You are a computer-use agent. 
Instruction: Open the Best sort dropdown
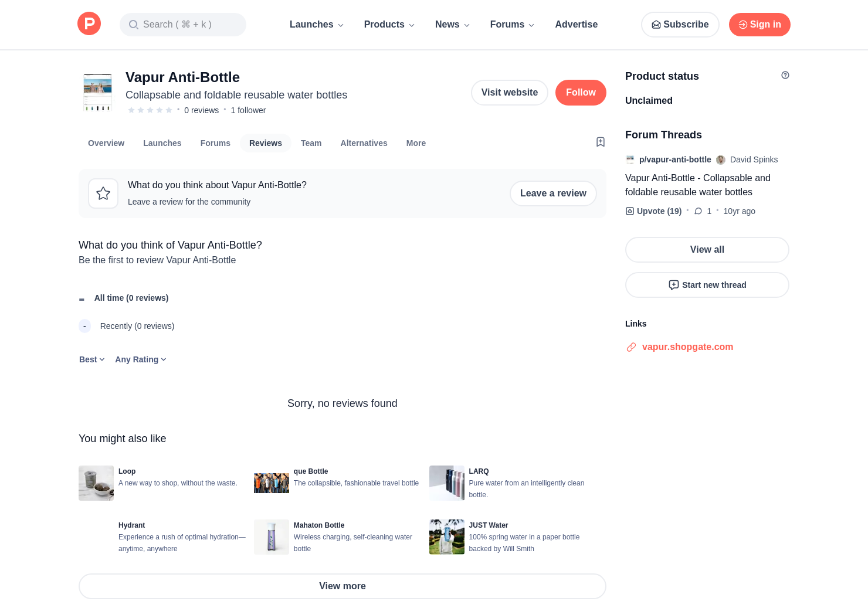point(92,359)
